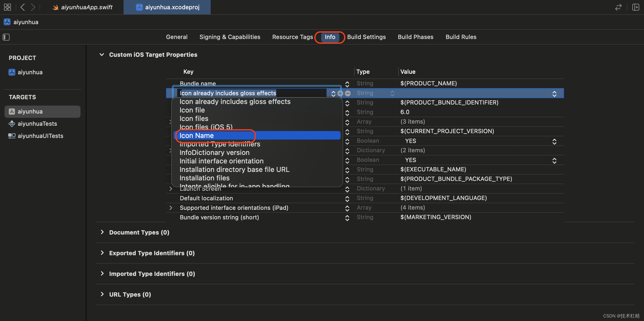
Task: Choose 'Icon Name' from the key list
Action: (x=257, y=136)
